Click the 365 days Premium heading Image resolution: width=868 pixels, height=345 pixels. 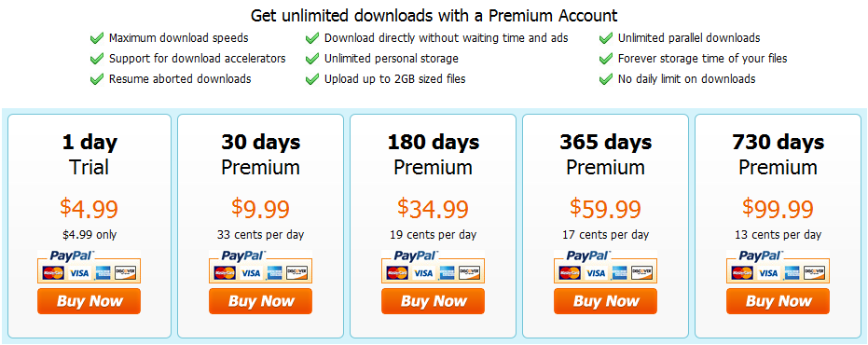click(606, 155)
